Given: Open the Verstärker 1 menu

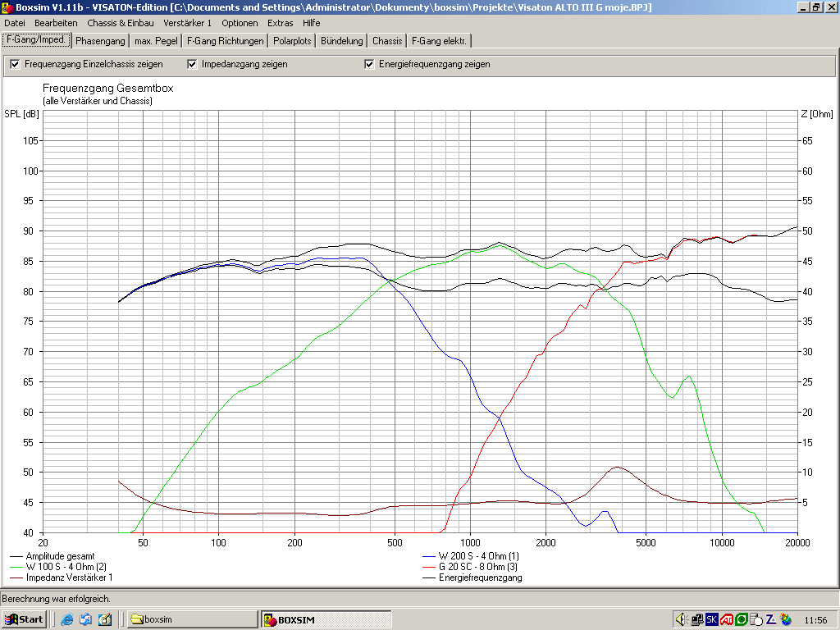Looking at the screenshot, I should coord(188,23).
